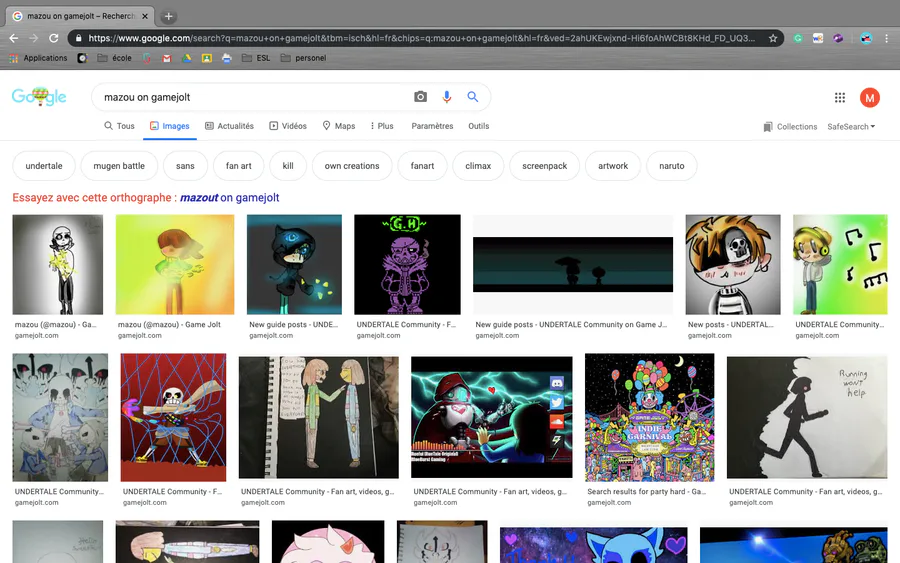Image resolution: width=900 pixels, height=563 pixels.
Task: Filter results by the undertale chip
Action: (44, 166)
